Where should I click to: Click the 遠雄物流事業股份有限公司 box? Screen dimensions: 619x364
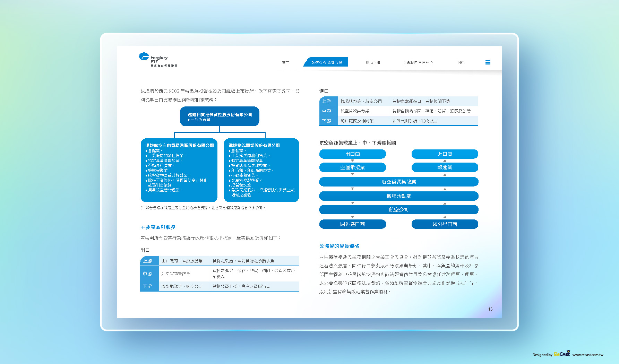[x=261, y=170]
